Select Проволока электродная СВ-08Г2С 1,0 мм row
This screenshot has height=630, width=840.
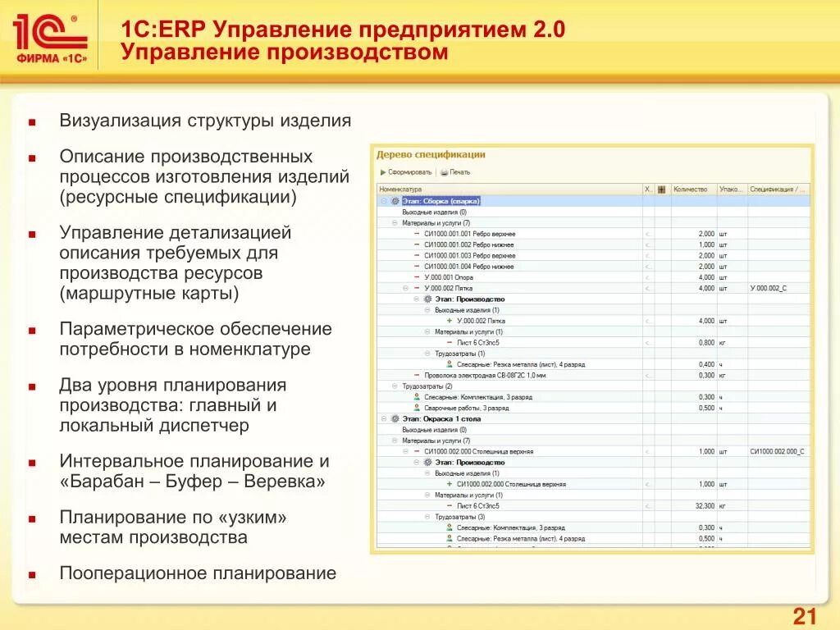click(x=594, y=375)
